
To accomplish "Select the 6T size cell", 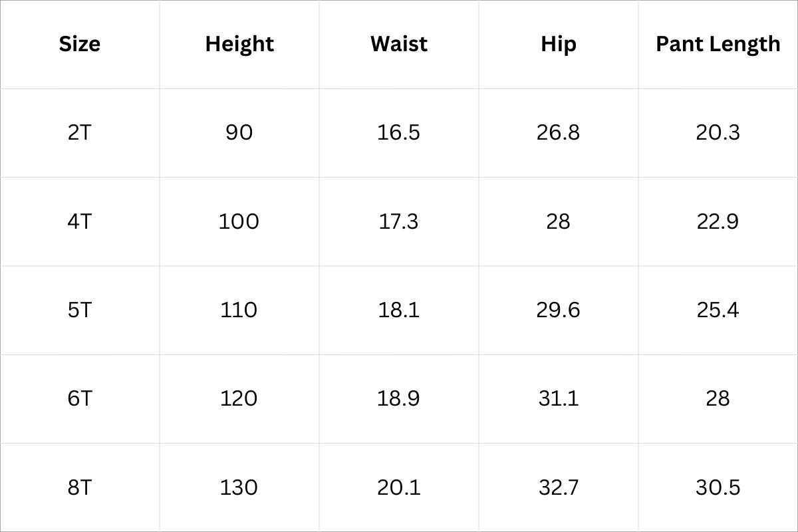I will (80, 398).
